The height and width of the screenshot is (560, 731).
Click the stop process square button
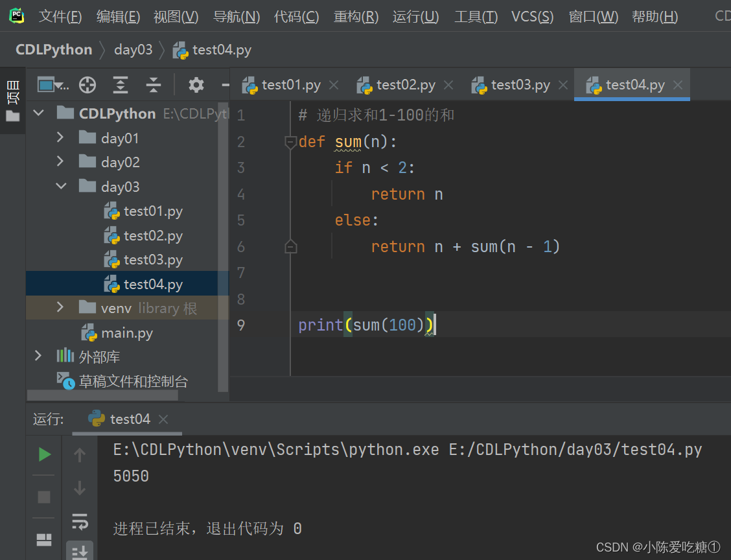[44, 497]
